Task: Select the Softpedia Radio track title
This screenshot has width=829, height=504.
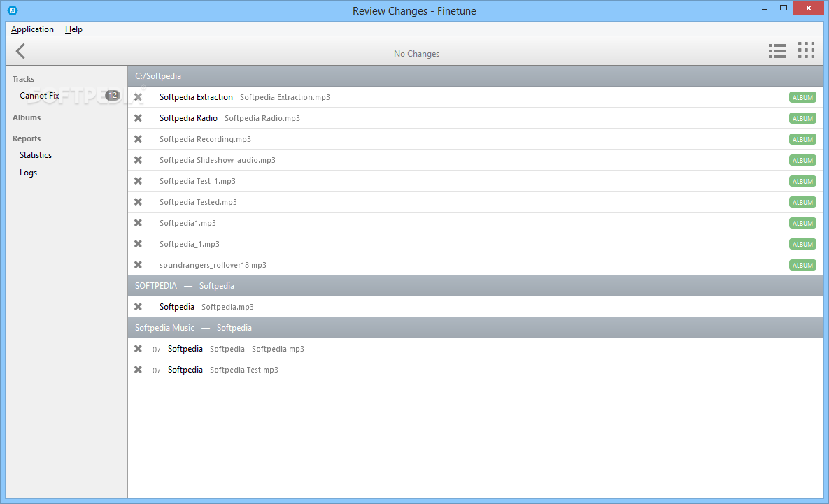Action: click(188, 118)
